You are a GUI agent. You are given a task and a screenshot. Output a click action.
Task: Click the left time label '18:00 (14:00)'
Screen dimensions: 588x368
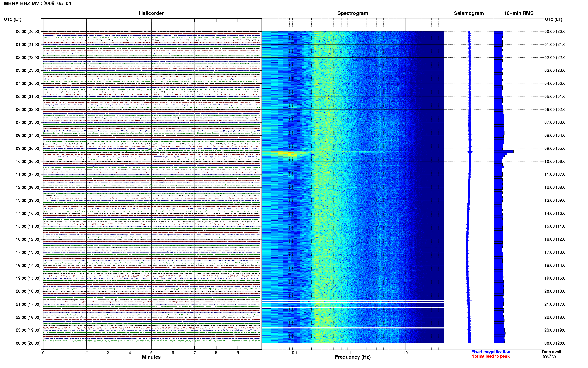tap(28, 265)
